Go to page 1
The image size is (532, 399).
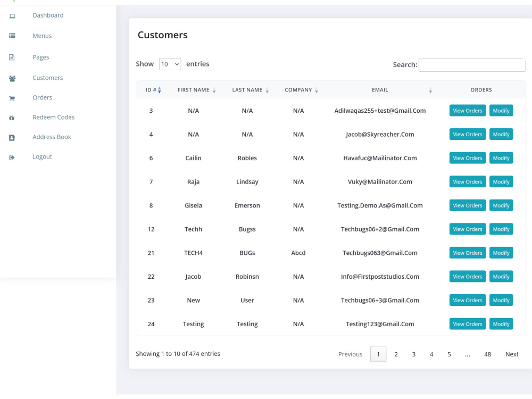point(378,354)
